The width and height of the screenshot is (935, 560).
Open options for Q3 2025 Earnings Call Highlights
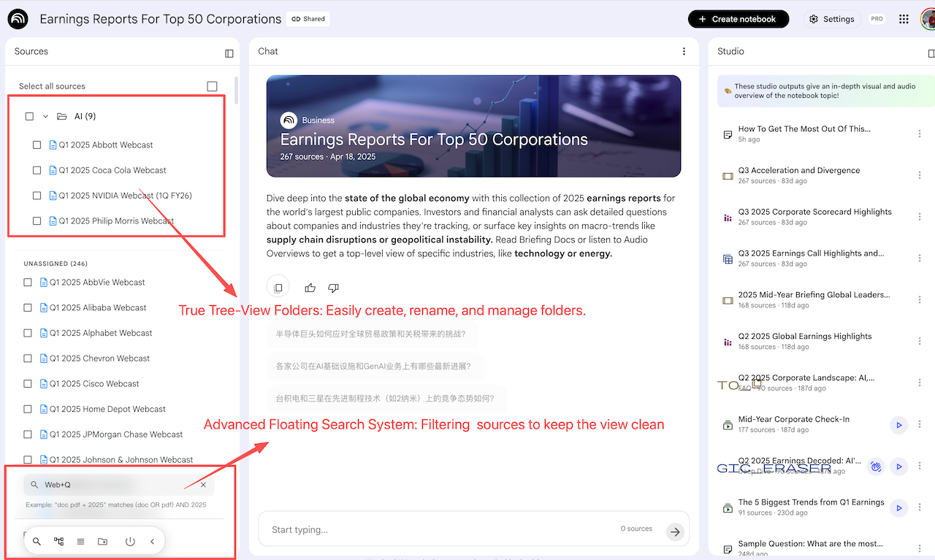coord(920,258)
